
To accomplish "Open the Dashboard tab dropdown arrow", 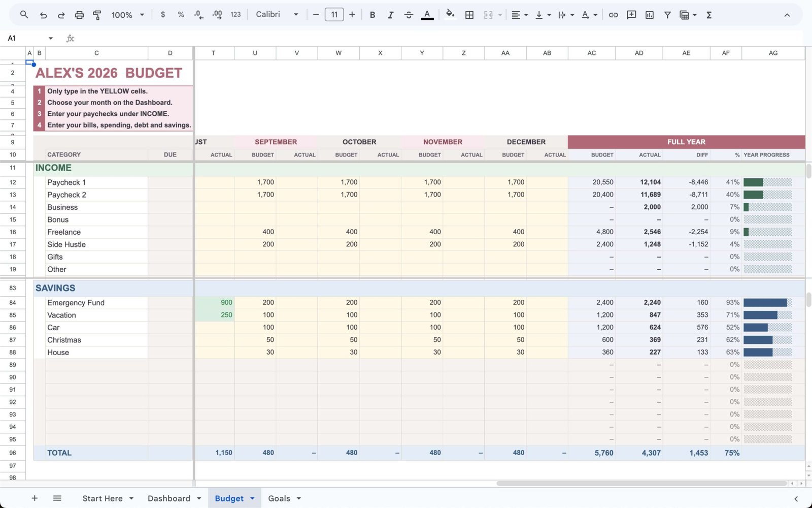I will click(199, 498).
